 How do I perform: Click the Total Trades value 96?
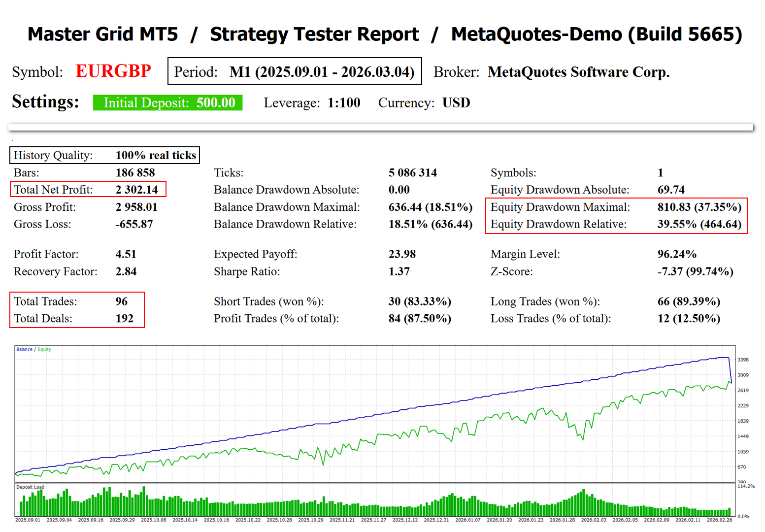click(122, 301)
